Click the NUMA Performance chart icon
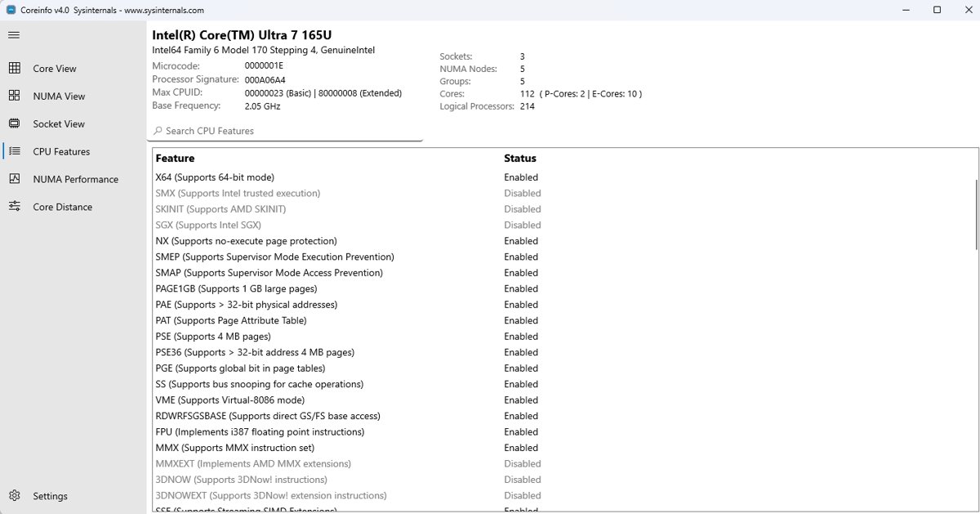 pos(14,179)
